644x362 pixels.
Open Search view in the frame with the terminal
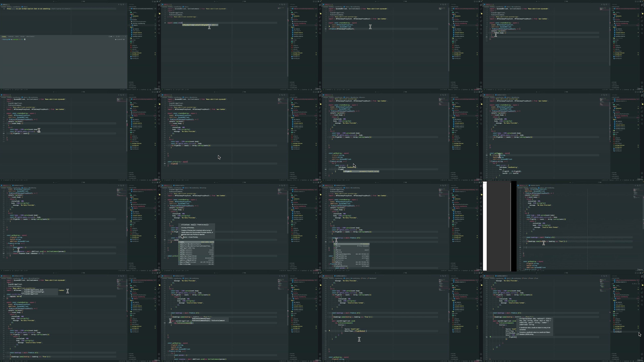(x=159, y=9)
